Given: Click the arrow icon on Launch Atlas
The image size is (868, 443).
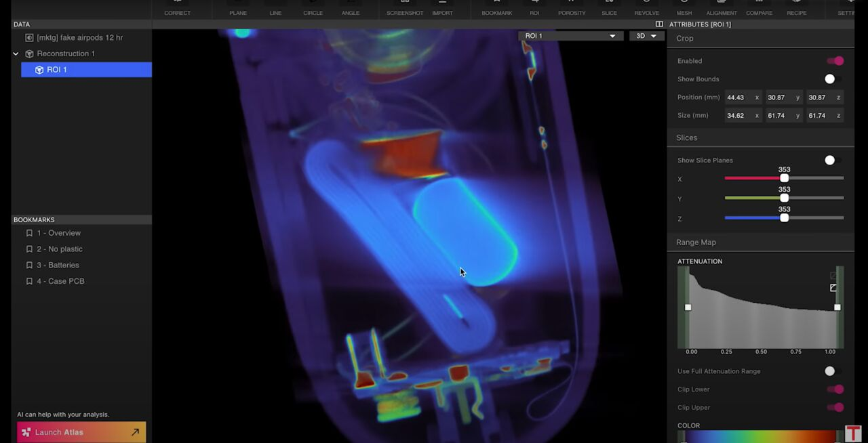Looking at the screenshot, I should pyautogui.click(x=136, y=432).
